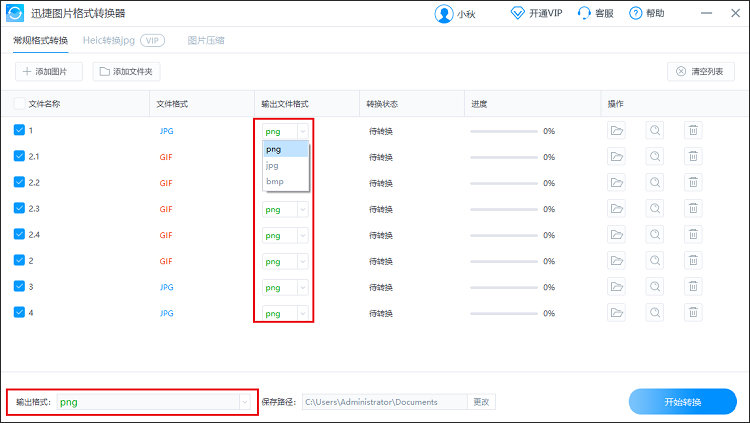The height and width of the screenshot is (423, 750).
Task: Uncheck file 4 checkbox
Action: click(x=19, y=312)
